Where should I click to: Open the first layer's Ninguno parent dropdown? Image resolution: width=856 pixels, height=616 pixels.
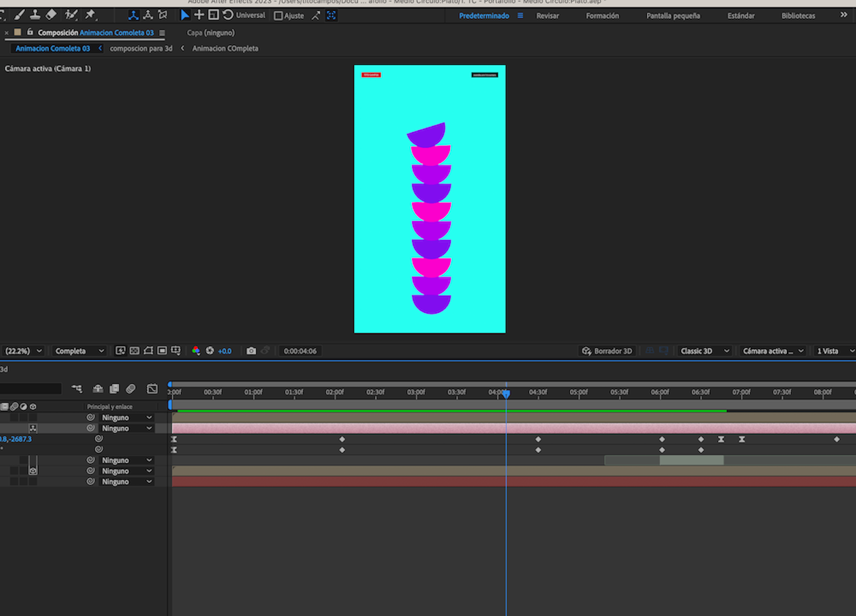127,418
